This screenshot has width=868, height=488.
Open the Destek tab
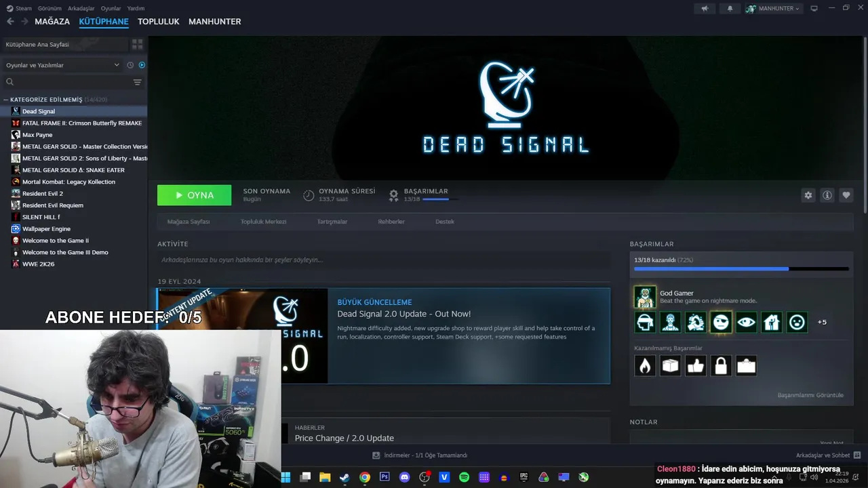(x=445, y=222)
